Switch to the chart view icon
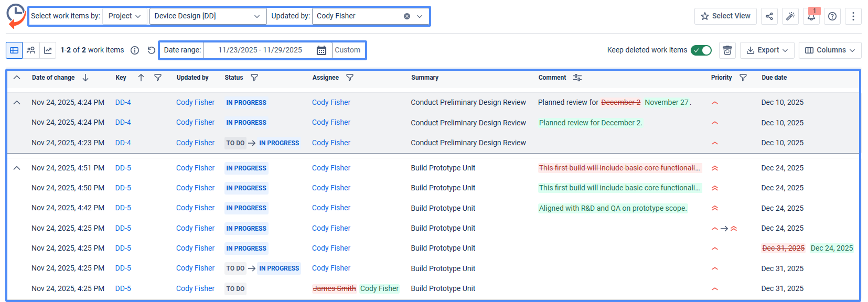Viewport: 868px width, 302px height. (48, 50)
